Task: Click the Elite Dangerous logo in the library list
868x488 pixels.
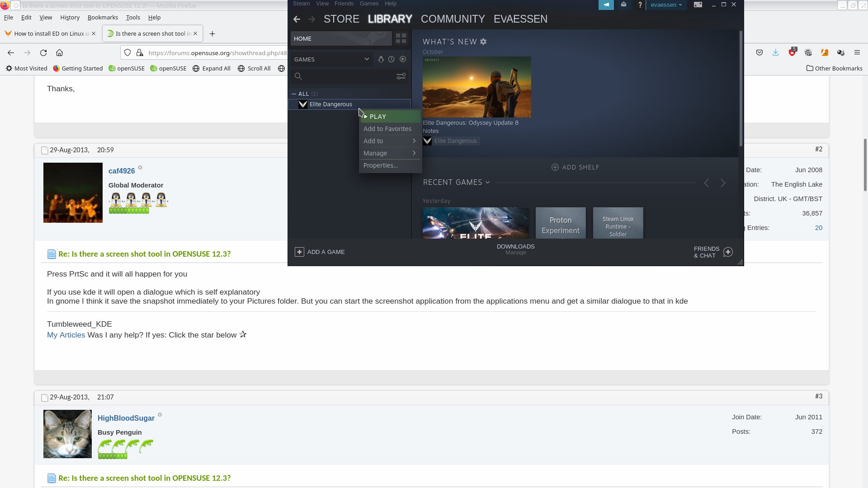Action: [303, 104]
